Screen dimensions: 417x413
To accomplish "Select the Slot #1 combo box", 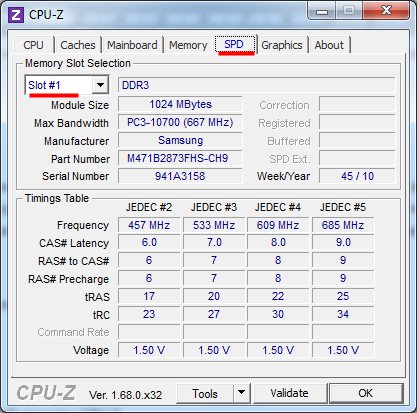I will pos(67,85).
